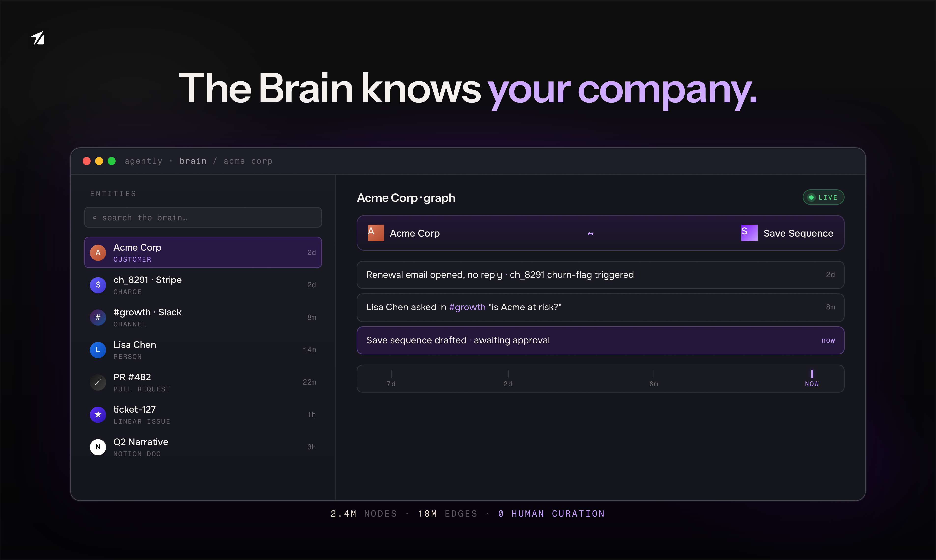Image resolution: width=936 pixels, height=560 pixels.
Task: Click the NOTION DOC type label
Action: coord(137,454)
